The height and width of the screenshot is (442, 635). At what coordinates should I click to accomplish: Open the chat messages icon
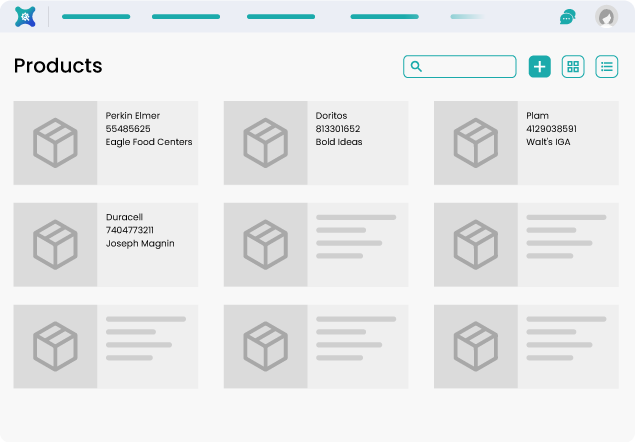[x=567, y=17]
